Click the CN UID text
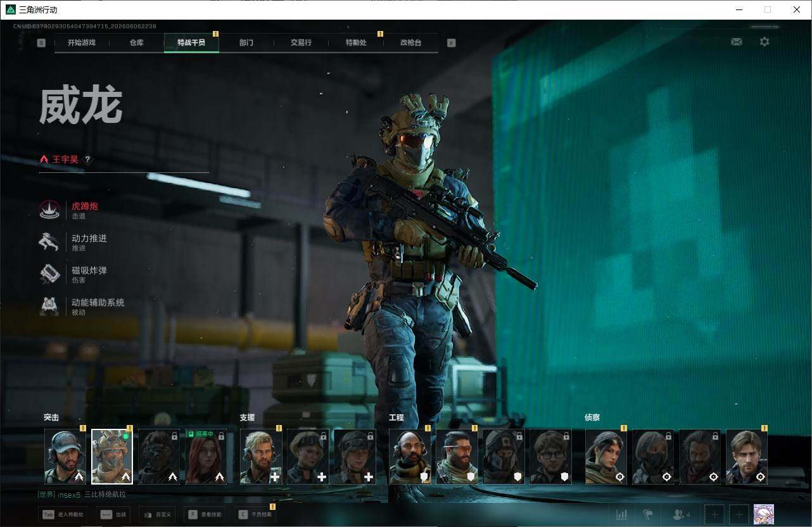The height and width of the screenshot is (527, 812). tap(85, 26)
